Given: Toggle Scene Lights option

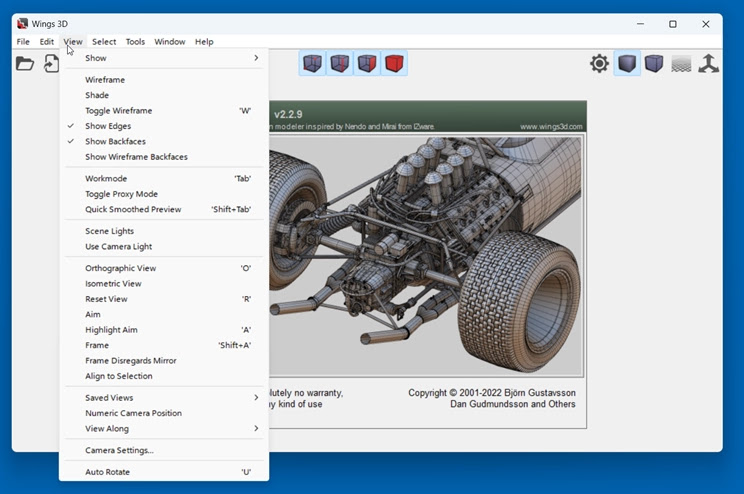Looking at the screenshot, I should coord(164,231).
